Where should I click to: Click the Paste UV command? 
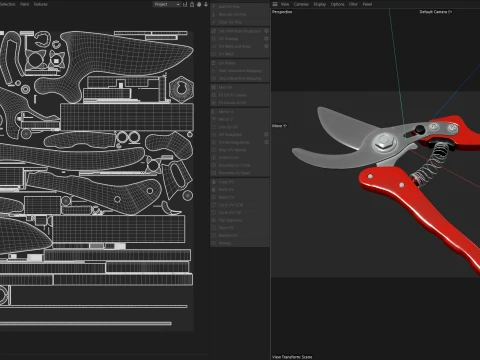[x=240, y=190]
